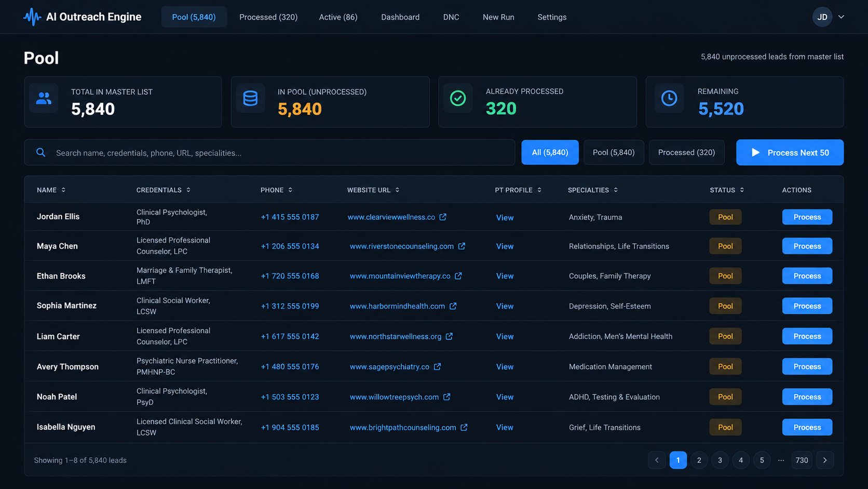The width and height of the screenshot is (868, 489).
Task: Focus the lead search input field
Action: click(269, 152)
